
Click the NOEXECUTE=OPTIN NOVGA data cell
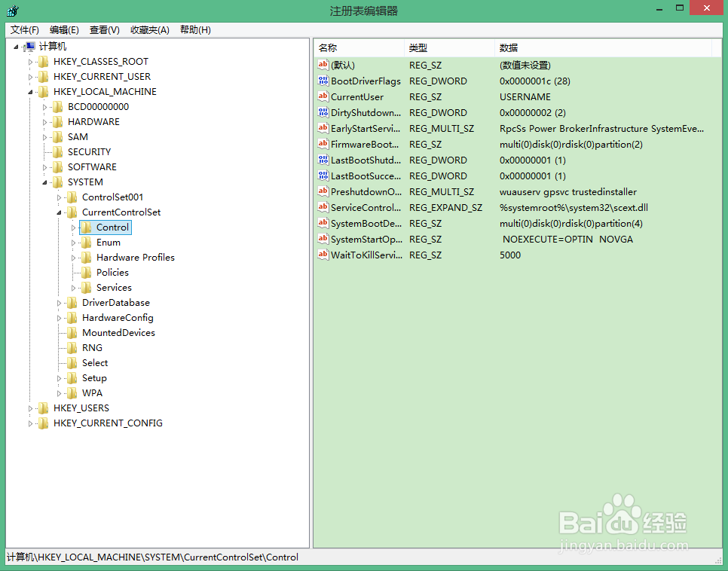point(567,239)
